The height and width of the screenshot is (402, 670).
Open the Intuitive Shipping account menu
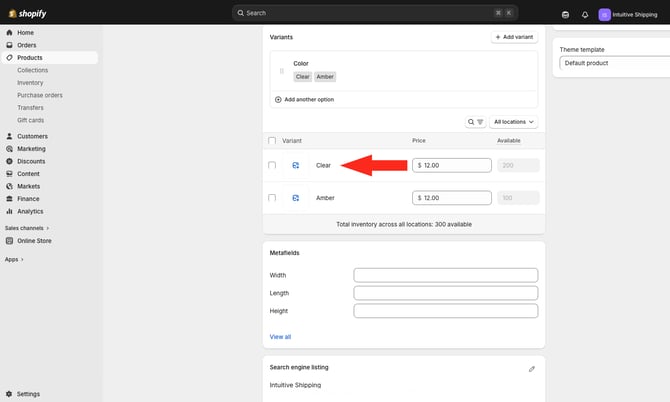pyautogui.click(x=628, y=15)
